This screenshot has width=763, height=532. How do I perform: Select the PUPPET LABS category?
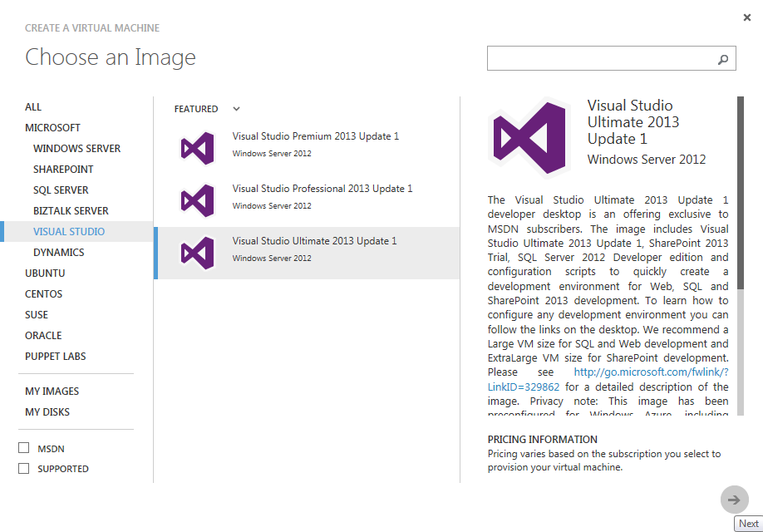pyautogui.click(x=56, y=357)
